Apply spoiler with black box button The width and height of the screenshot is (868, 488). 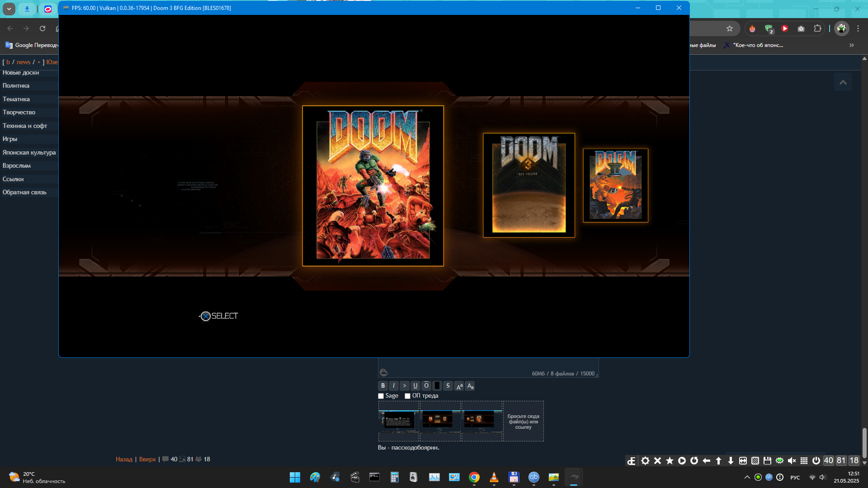[x=437, y=386]
